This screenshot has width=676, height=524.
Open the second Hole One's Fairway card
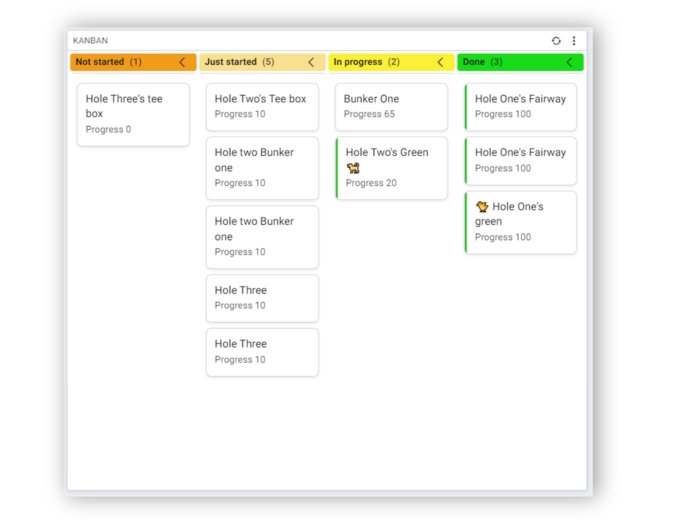[x=521, y=161]
